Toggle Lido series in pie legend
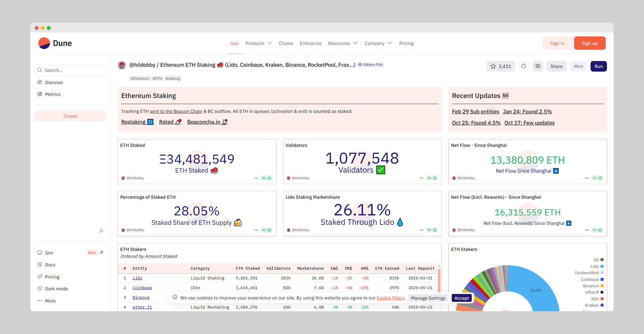Image resolution: width=644 pixels, height=334 pixels. click(x=594, y=266)
